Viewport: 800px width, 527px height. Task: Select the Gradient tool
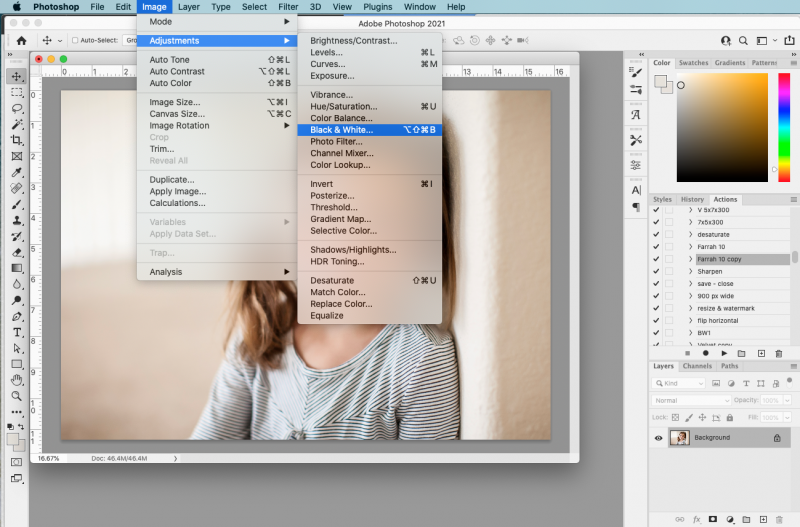[17, 268]
